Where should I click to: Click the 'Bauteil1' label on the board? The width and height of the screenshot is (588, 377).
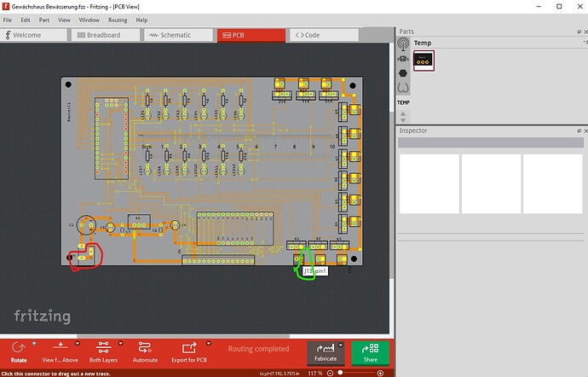coord(69,112)
